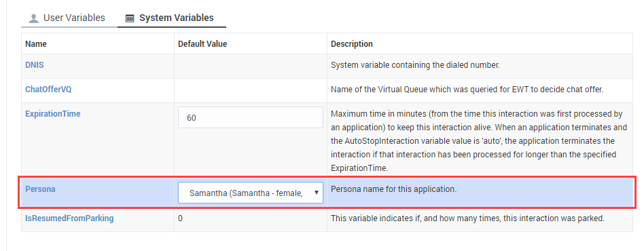
Task: Click the ExpirationTime description paragraph
Action: coord(479,140)
